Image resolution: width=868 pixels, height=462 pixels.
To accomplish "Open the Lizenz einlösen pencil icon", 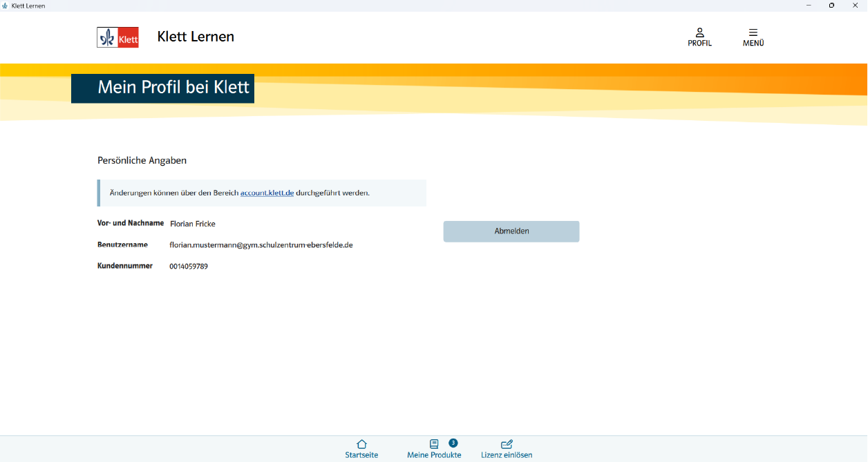I will [x=507, y=444].
